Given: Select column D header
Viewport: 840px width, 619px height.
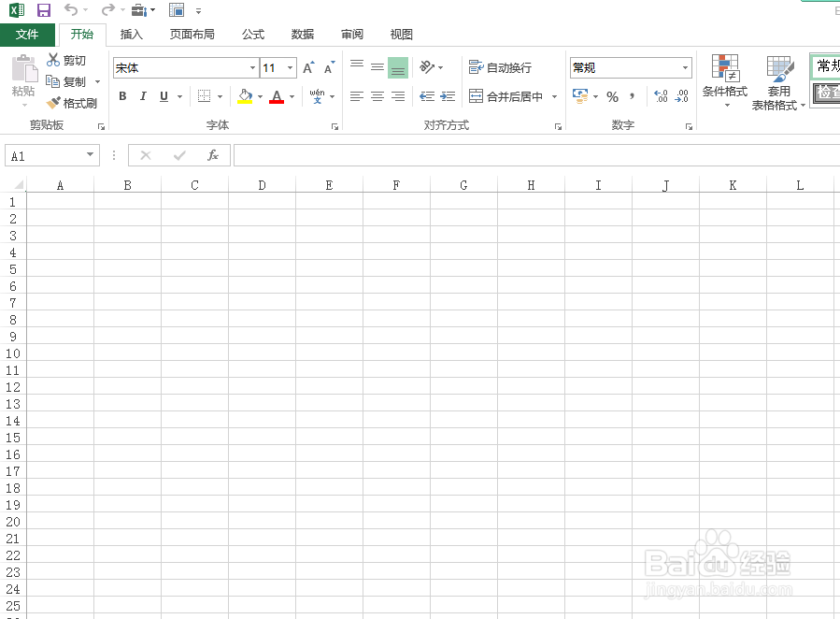Looking at the screenshot, I should pyautogui.click(x=262, y=185).
